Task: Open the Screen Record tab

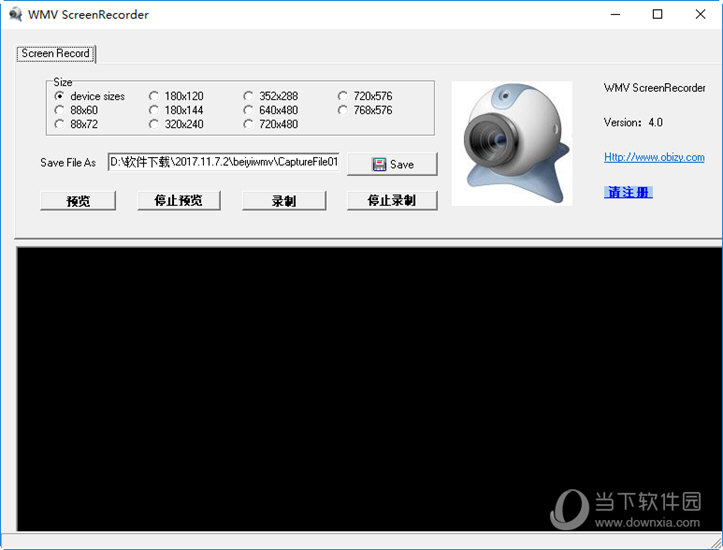Action: coord(56,54)
